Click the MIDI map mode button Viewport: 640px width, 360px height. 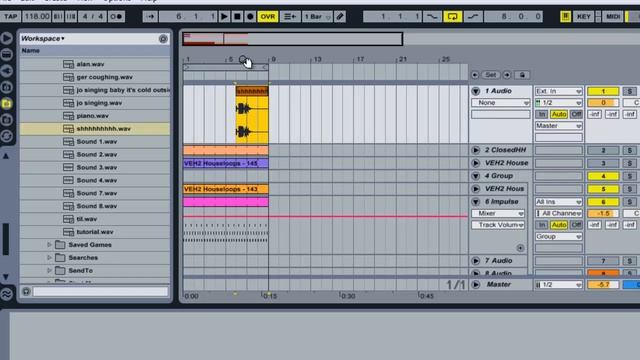click(x=613, y=17)
